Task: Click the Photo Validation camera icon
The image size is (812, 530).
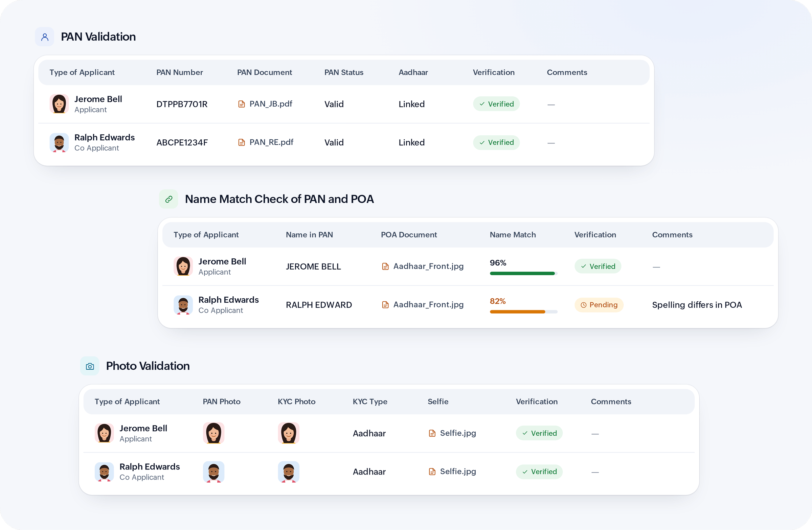Action: click(90, 366)
